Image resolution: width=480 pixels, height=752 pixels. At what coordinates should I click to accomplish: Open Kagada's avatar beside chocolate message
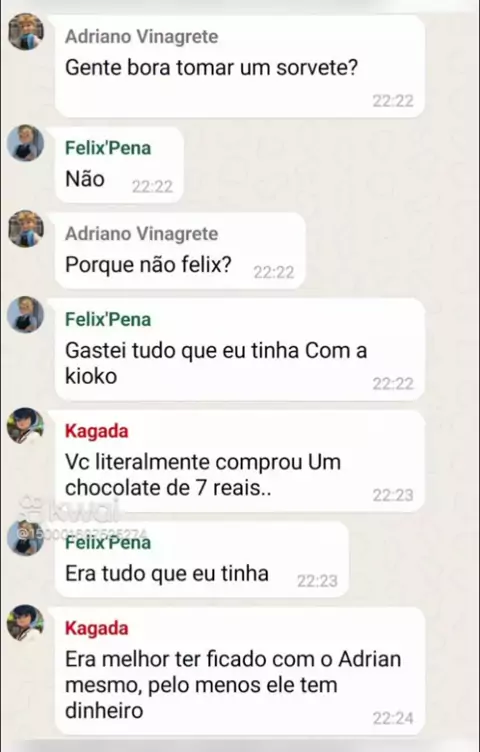coord(26,426)
